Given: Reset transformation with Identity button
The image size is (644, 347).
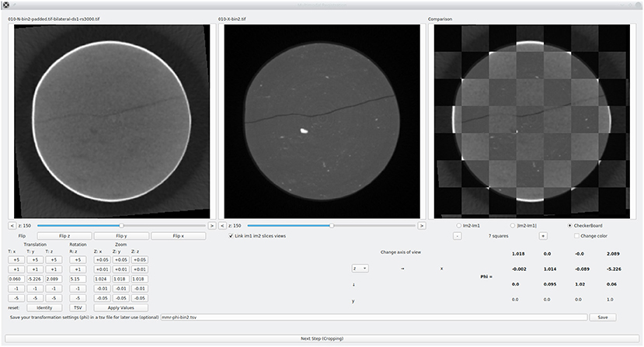Looking at the screenshot, I should tap(44, 308).
